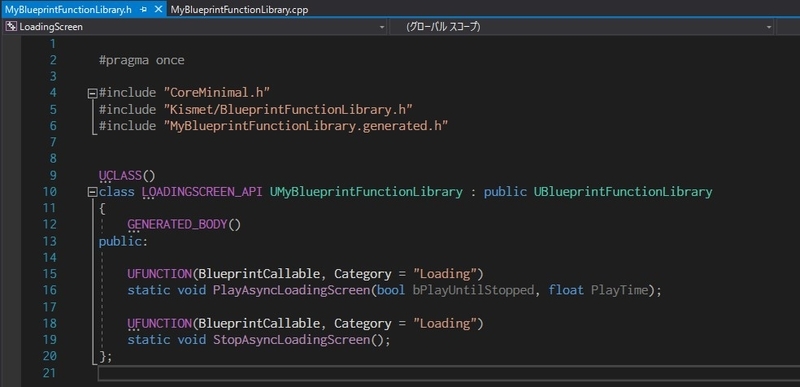
Task: Click the UFUNCTION macro on line 15
Action: tap(159, 274)
